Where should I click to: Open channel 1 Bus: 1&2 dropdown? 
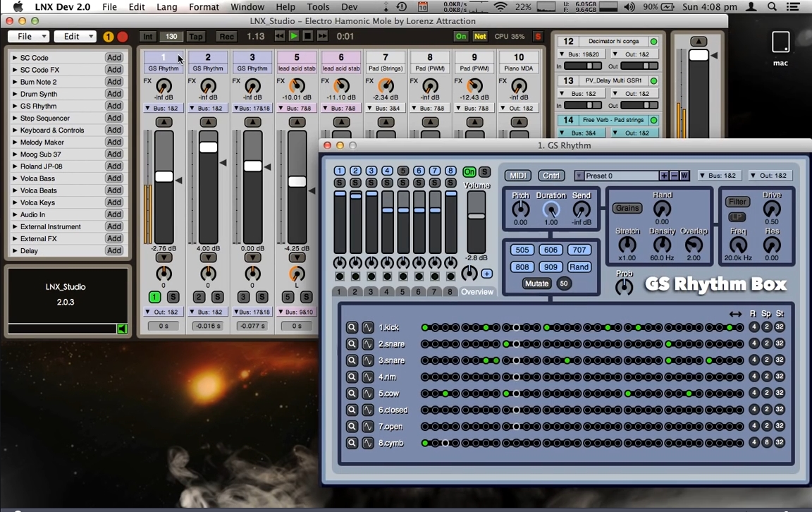(x=164, y=109)
